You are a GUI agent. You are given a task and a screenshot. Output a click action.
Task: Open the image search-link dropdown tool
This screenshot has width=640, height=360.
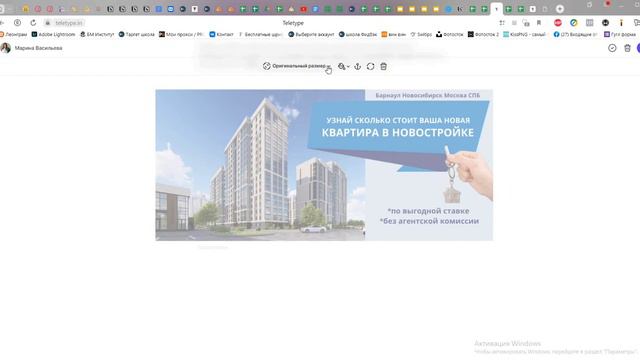pos(343,66)
